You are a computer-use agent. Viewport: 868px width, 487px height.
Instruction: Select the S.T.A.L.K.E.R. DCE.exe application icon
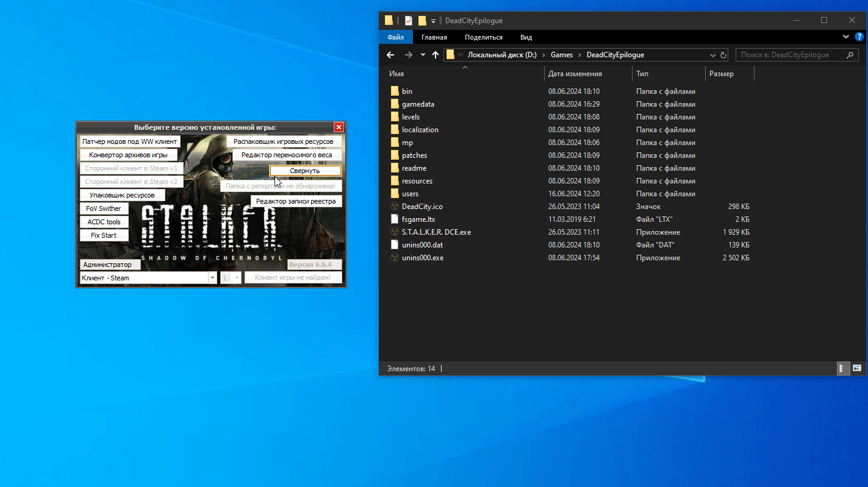point(395,232)
